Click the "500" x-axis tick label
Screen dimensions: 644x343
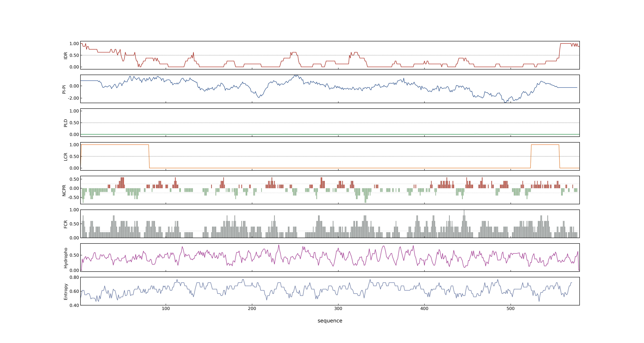point(510,308)
